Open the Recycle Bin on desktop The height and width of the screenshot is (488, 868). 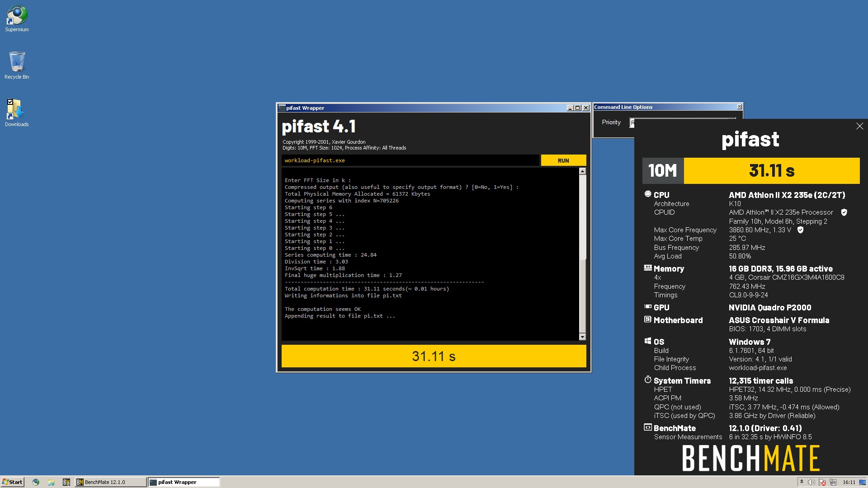(17, 66)
